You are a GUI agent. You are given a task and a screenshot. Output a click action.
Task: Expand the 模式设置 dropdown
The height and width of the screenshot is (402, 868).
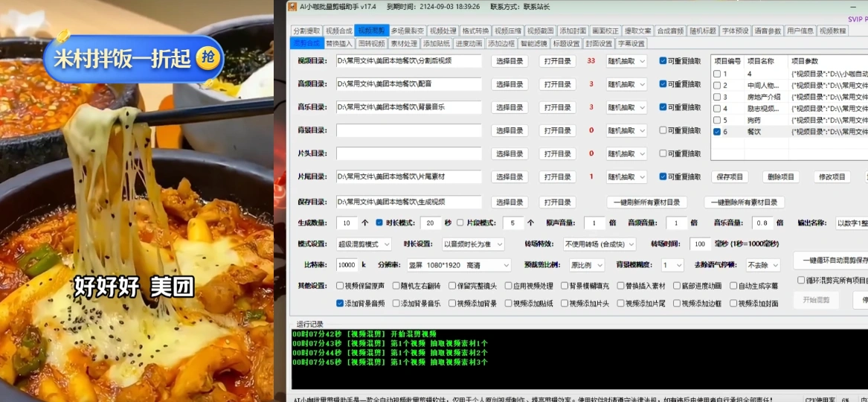[364, 244]
